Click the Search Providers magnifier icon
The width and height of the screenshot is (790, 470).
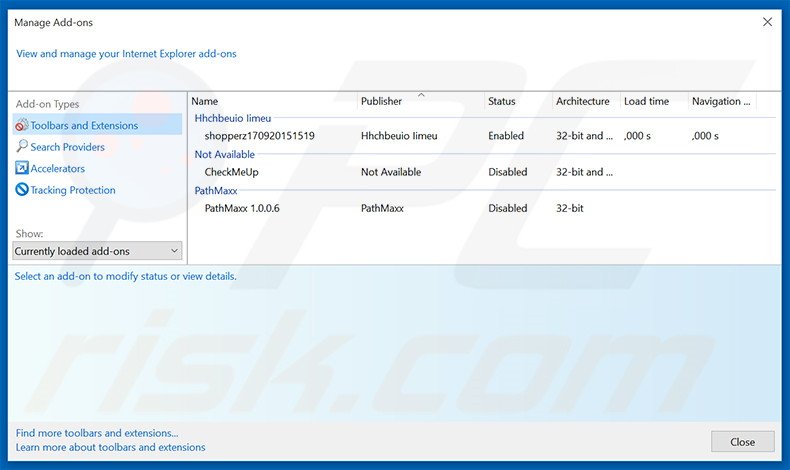pos(22,147)
